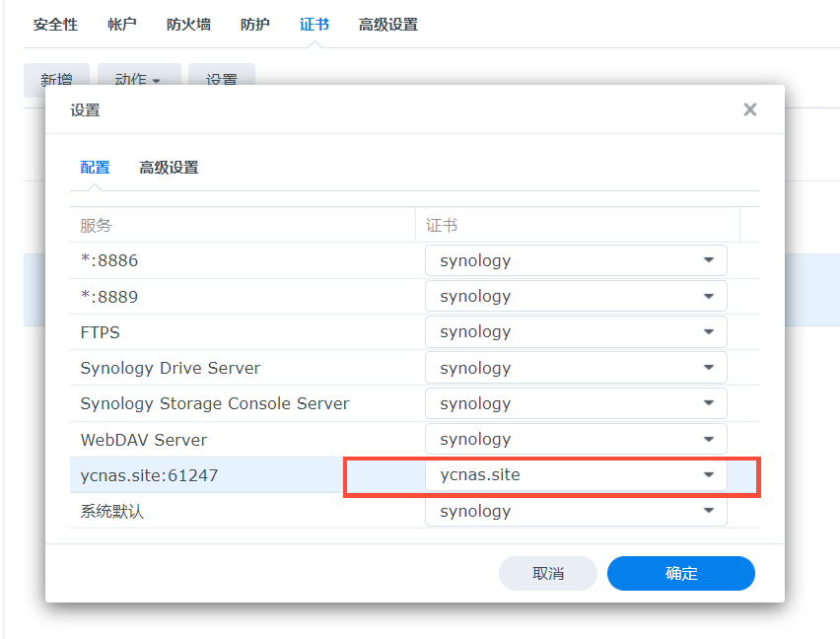Image resolution: width=840 pixels, height=639 pixels.
Task: Click the 服务 column header
Action: 243,225
